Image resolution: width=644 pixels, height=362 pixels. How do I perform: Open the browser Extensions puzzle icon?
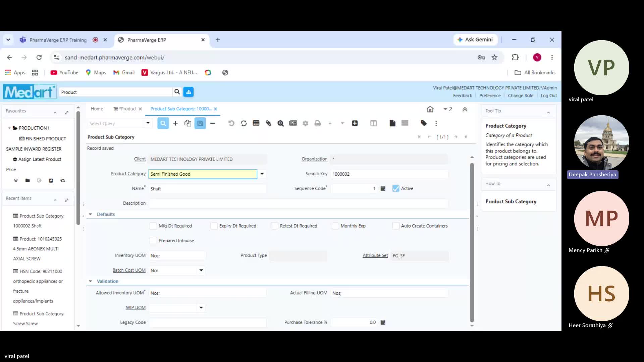515,57
